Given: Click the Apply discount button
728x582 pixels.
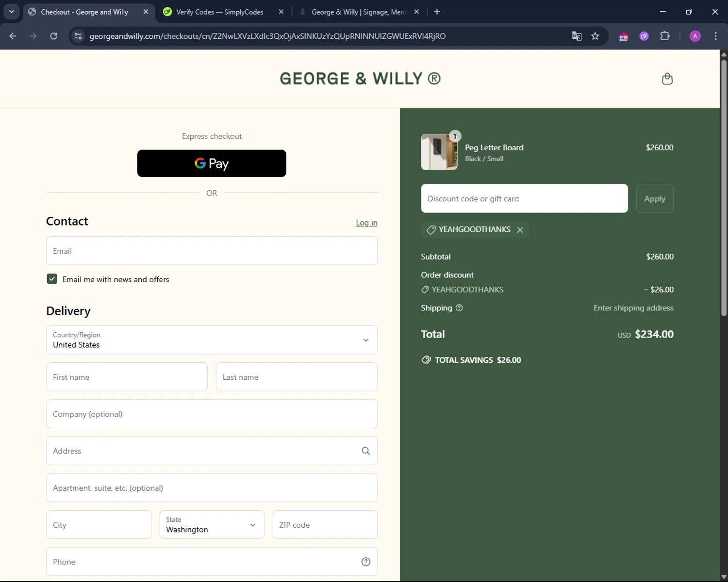Looking at the screenshot, I should coord(655,198).
